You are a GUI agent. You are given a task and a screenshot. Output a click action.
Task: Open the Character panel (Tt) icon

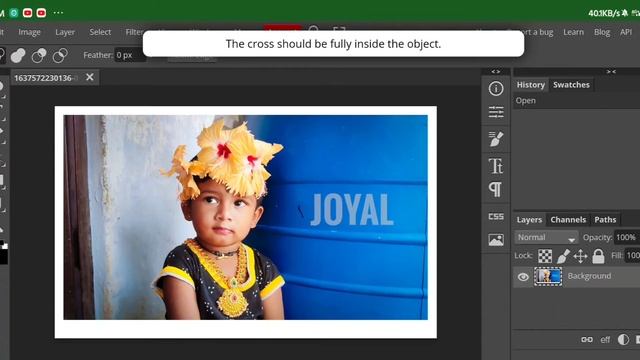[x=496, y=166]
